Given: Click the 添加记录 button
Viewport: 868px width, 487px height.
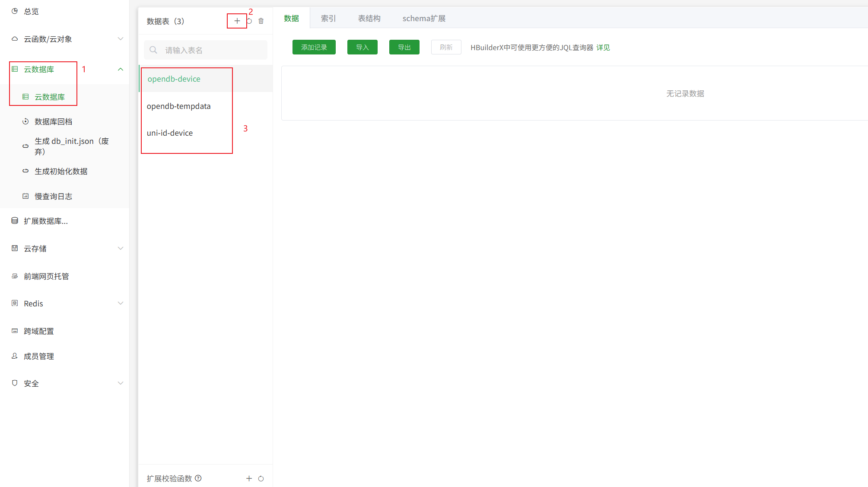Looking at the screenshot, I should point(314,47).
